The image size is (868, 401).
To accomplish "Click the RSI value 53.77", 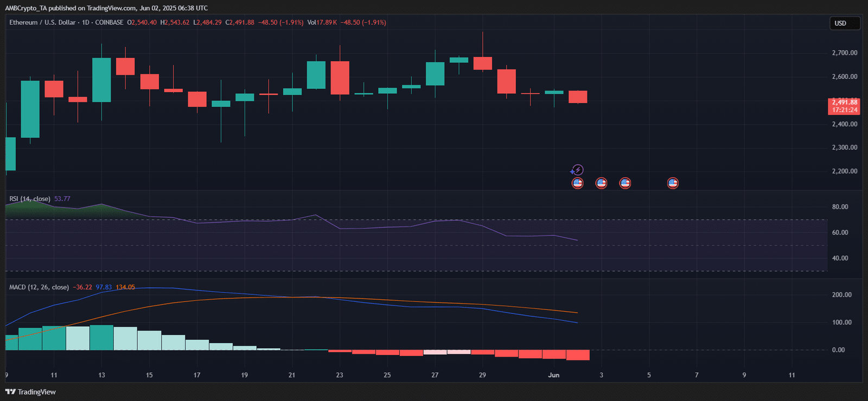I will point(62,199).
